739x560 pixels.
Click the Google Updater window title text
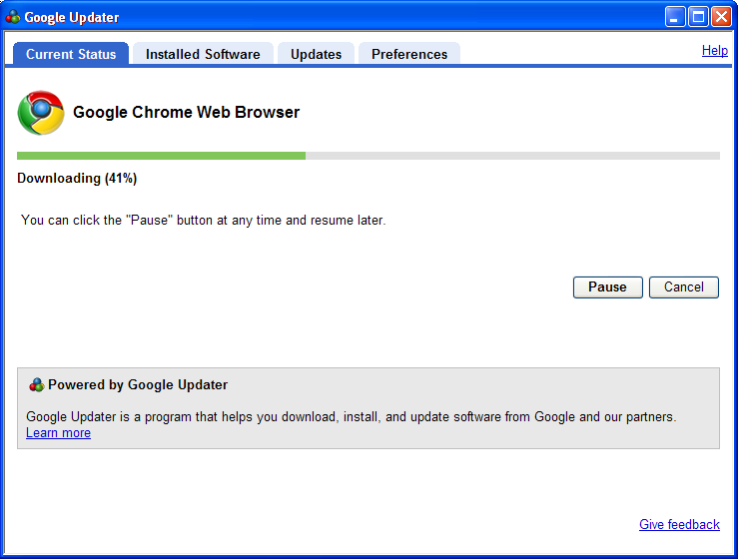tap(72, 17)
